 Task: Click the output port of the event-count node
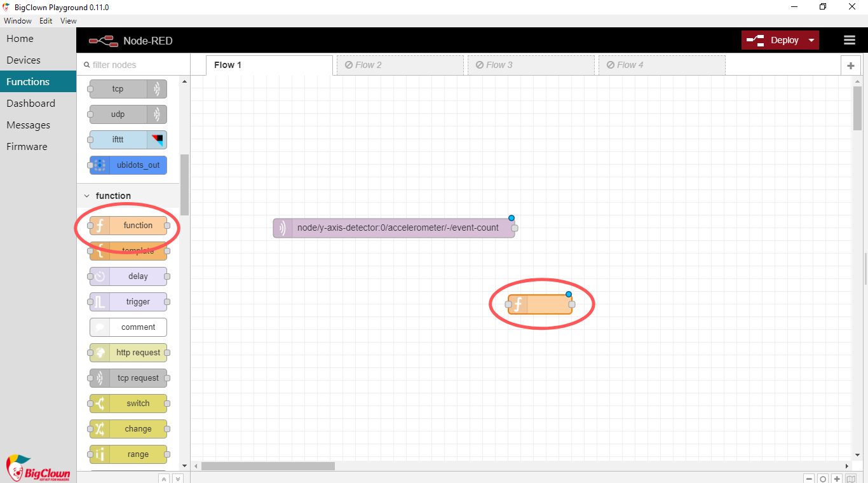click(x=515, y=228)
